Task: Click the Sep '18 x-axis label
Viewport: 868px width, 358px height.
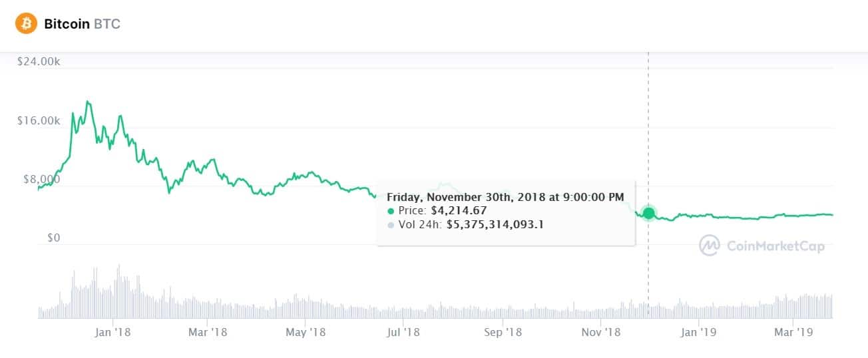Action: click(503, 331)
